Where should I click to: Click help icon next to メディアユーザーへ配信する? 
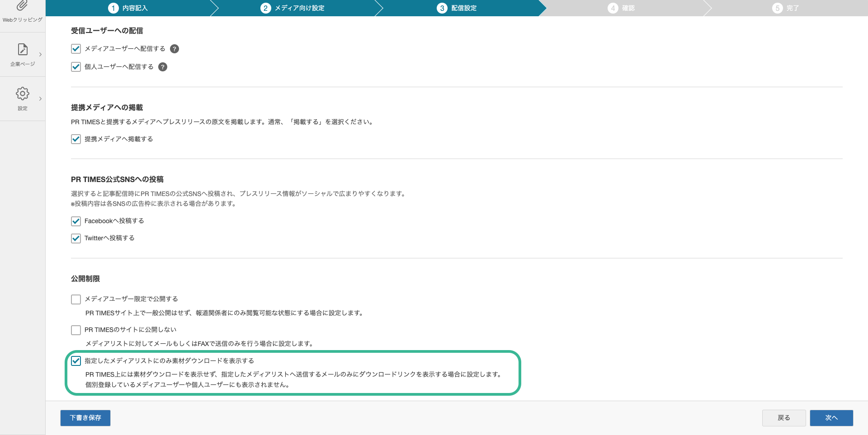[175, 49]
